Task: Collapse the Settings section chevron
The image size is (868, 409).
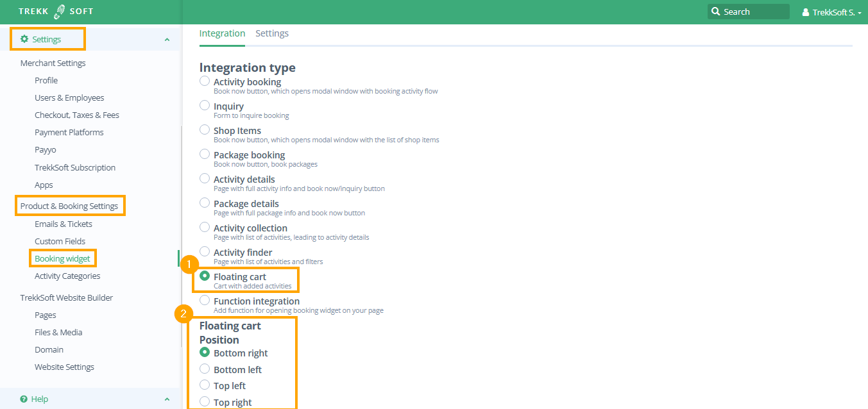Action: point(167,40)
